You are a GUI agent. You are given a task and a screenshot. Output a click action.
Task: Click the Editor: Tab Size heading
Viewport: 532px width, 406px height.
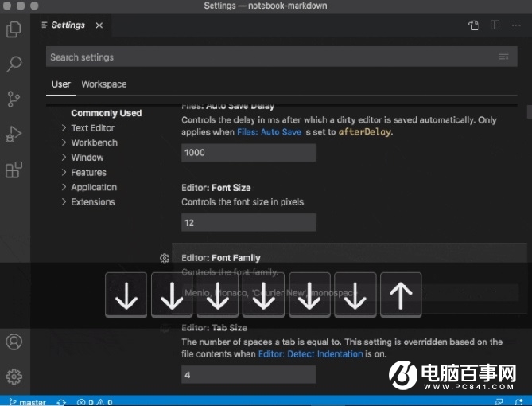[x=214, y=328]
